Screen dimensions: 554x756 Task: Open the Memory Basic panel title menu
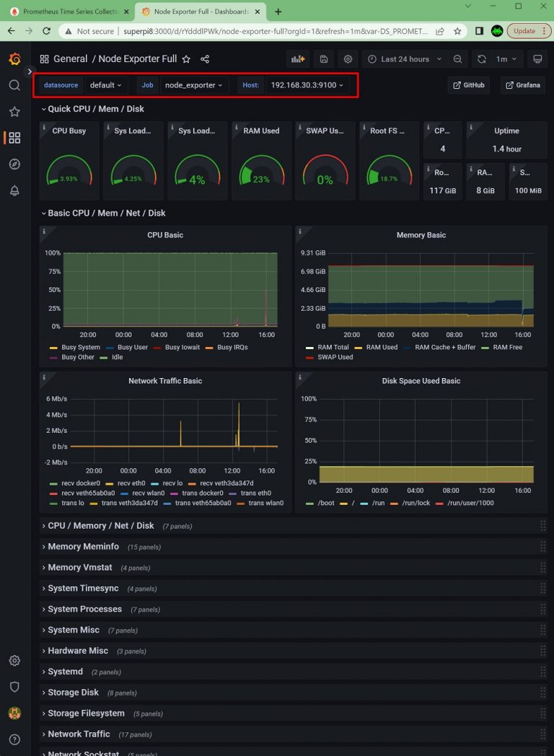tap(421, 235)
